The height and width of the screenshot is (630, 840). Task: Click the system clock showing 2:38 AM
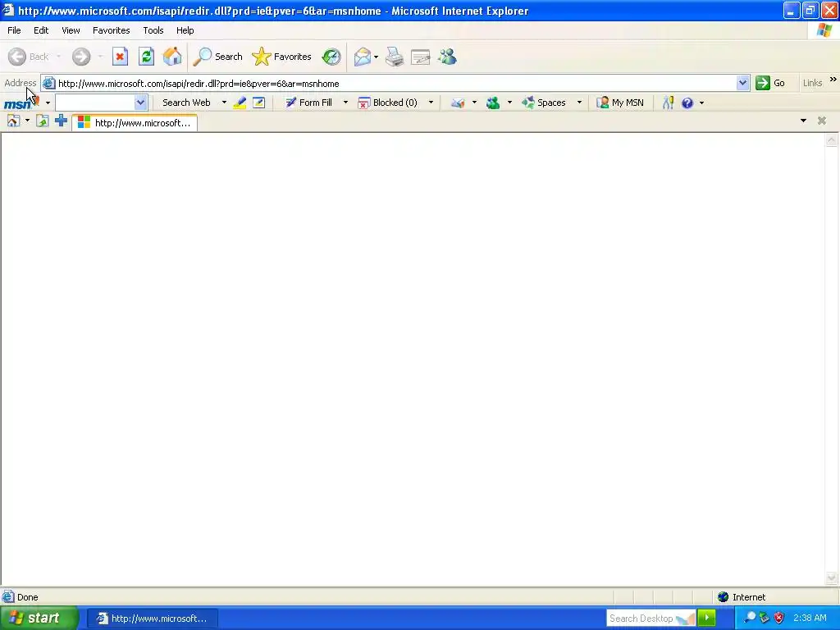(810, 618)
